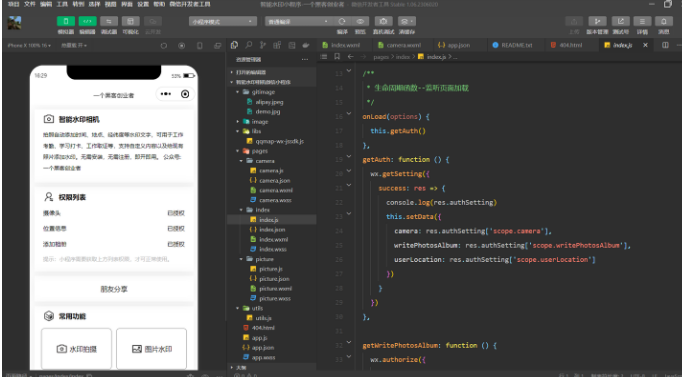Click the simulator record/stop icon
The image size is (682, 377).
(x=181, y=46)
